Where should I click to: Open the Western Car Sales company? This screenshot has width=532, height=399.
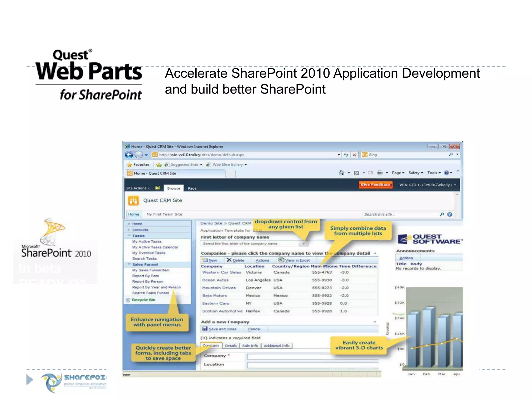coord(222,272)
